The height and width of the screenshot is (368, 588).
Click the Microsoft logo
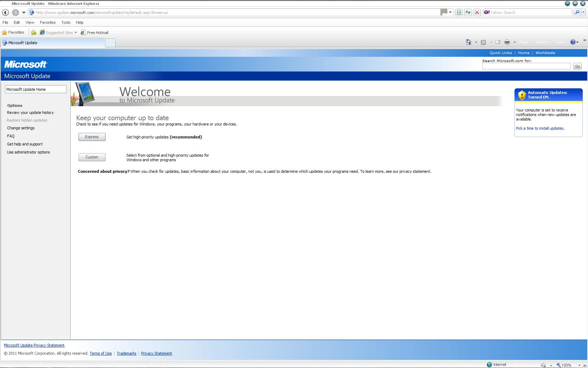pyautogui.click(x=26, y=64)
